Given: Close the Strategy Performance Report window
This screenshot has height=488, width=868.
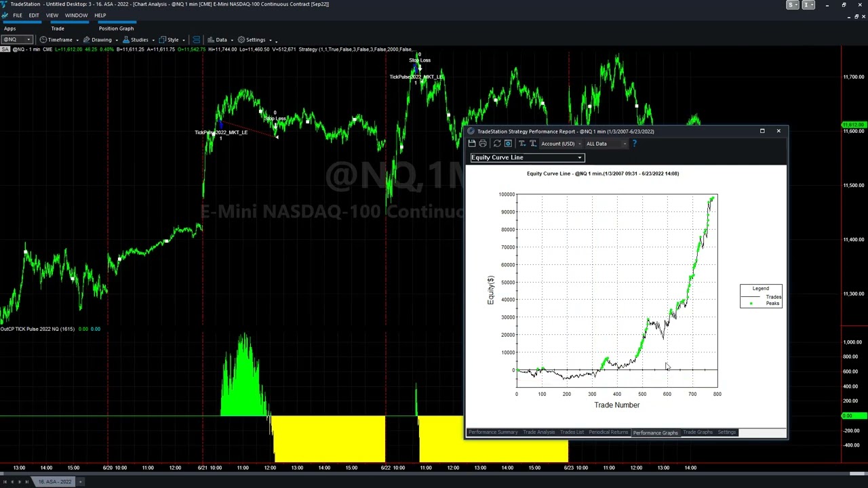Looking at the screenshot, I should click(x=778, y=131).
